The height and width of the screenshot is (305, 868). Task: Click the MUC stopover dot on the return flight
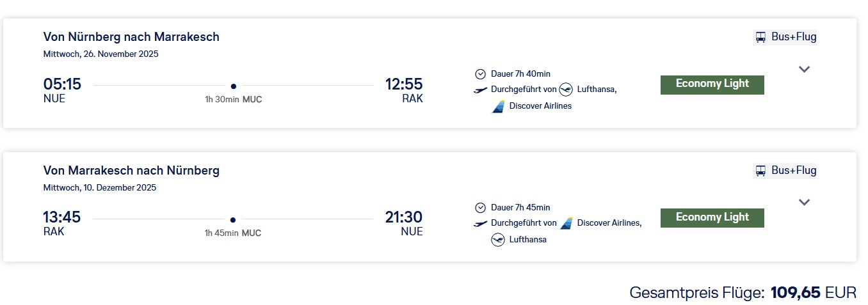click(233, 219)
